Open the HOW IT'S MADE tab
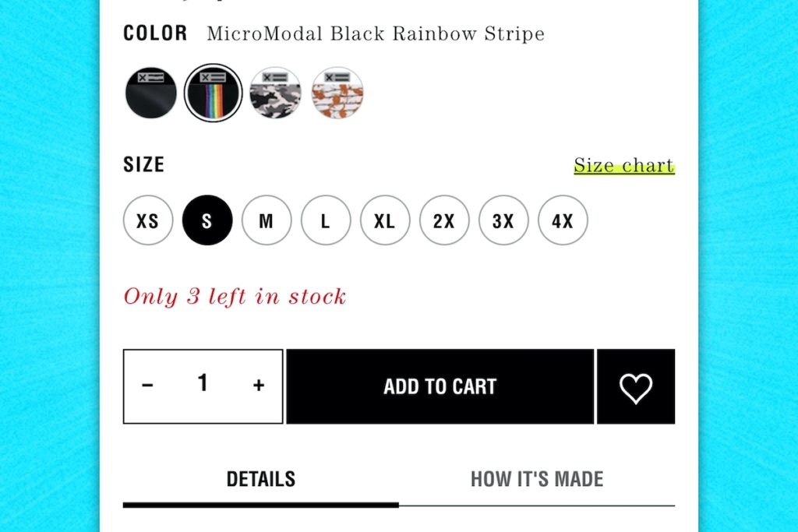The image size is (798, 532). click(x=538, y=478)
